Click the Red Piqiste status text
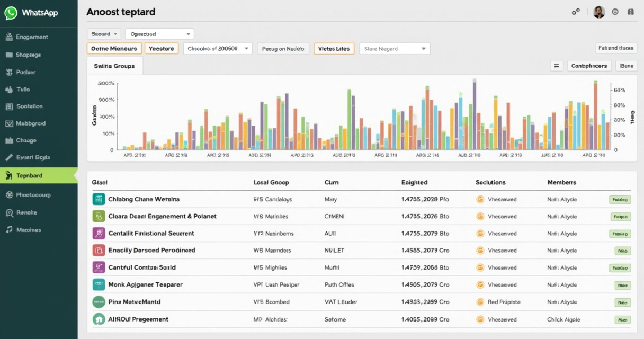The image size is (644, 339). (x=504, y=302)
